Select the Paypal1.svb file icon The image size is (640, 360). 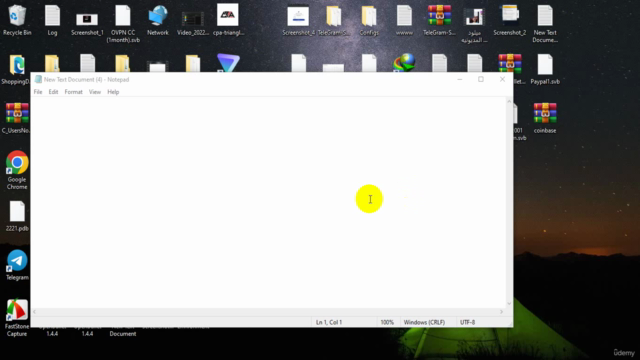pyautogui.click(x=545, y=69)
